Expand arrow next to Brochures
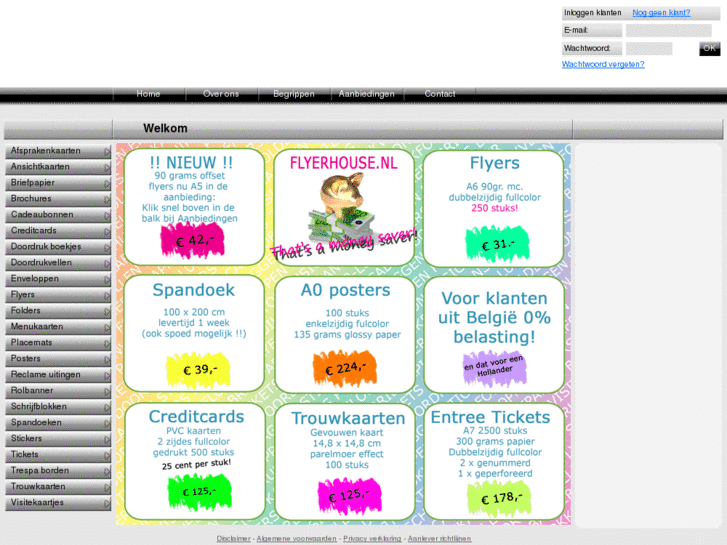727x545 pixels. pyautogui.click(x=107, y=200)
